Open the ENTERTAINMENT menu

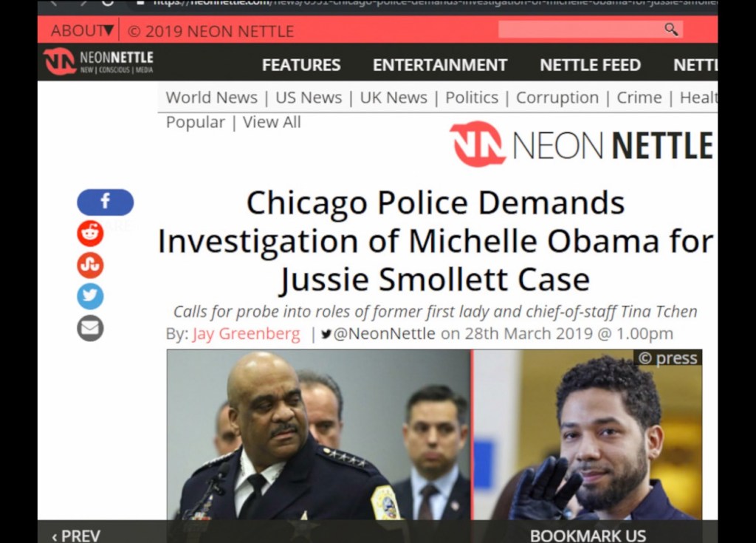(x=440, y=65)
